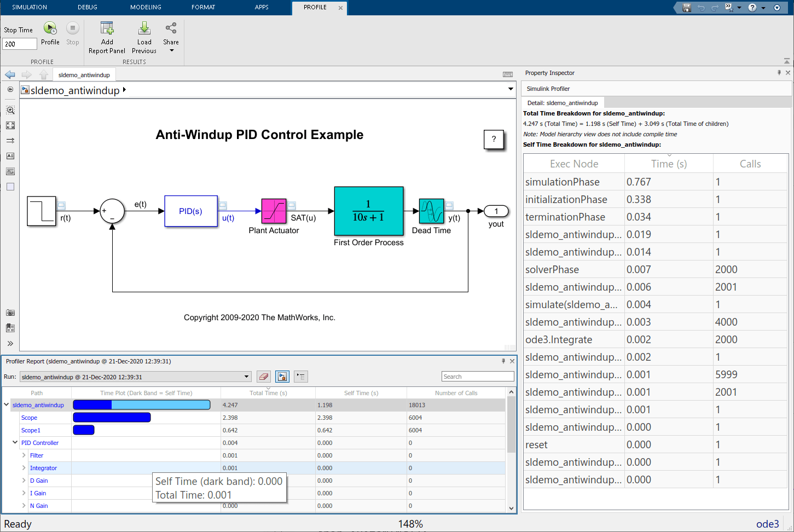The height and width of the screenshot is (532, 794).
Task: Click inside the profiler Search field
Action: pos(477,376)
